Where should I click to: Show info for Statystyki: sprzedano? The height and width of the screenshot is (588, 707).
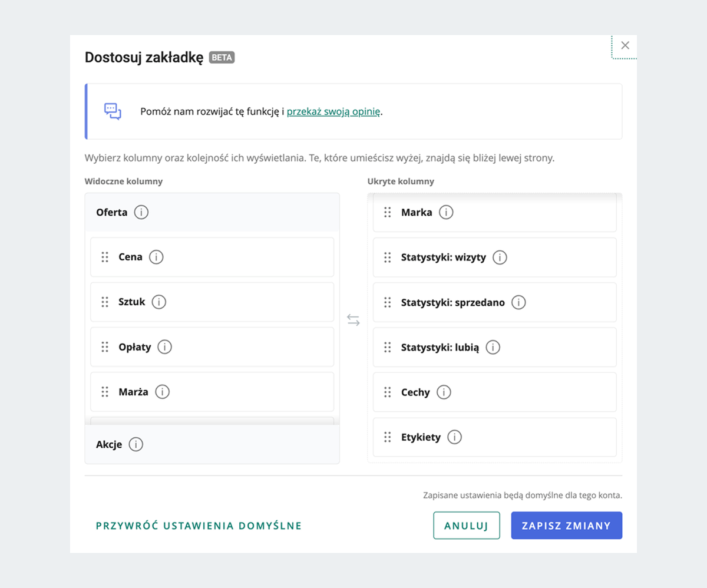click(x=518, y=302)
